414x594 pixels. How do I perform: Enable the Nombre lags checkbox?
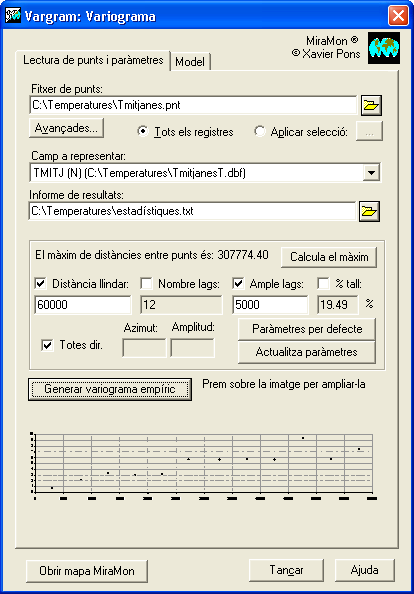click(x=146, y=283)
